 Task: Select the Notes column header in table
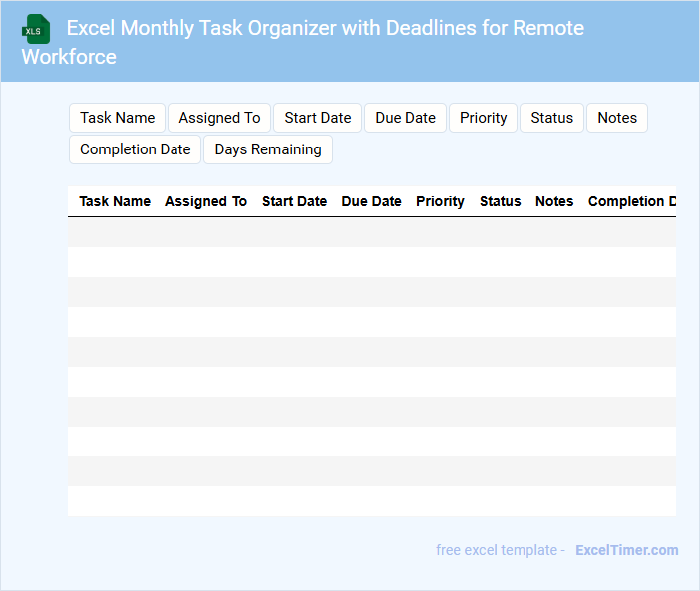(554, 201)
